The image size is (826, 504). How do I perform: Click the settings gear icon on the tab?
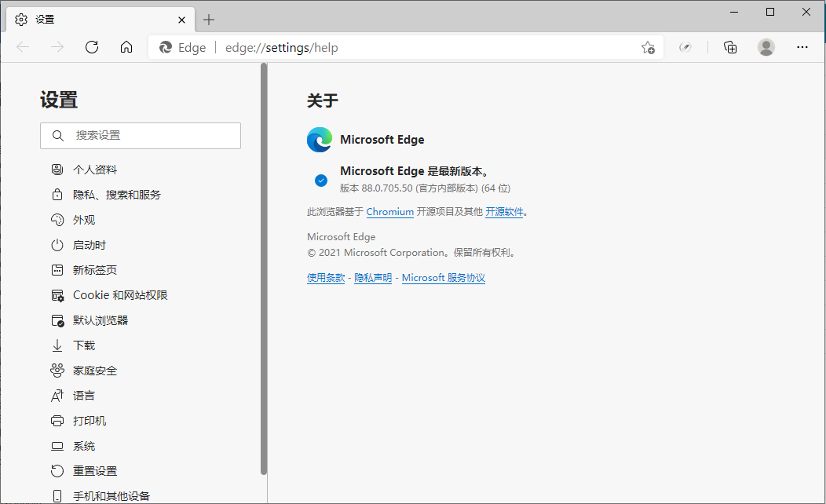click(x=21, y=20)
